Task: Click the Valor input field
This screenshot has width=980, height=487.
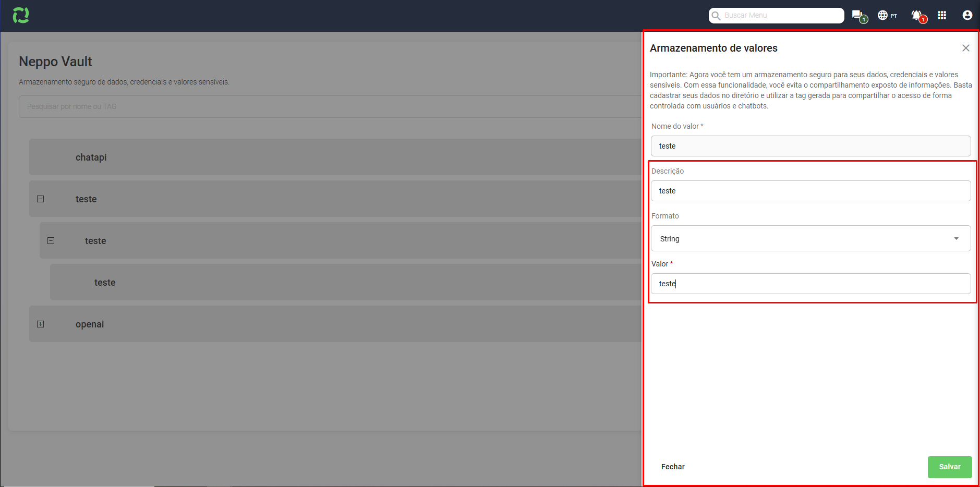Action: tap(810, 284)
